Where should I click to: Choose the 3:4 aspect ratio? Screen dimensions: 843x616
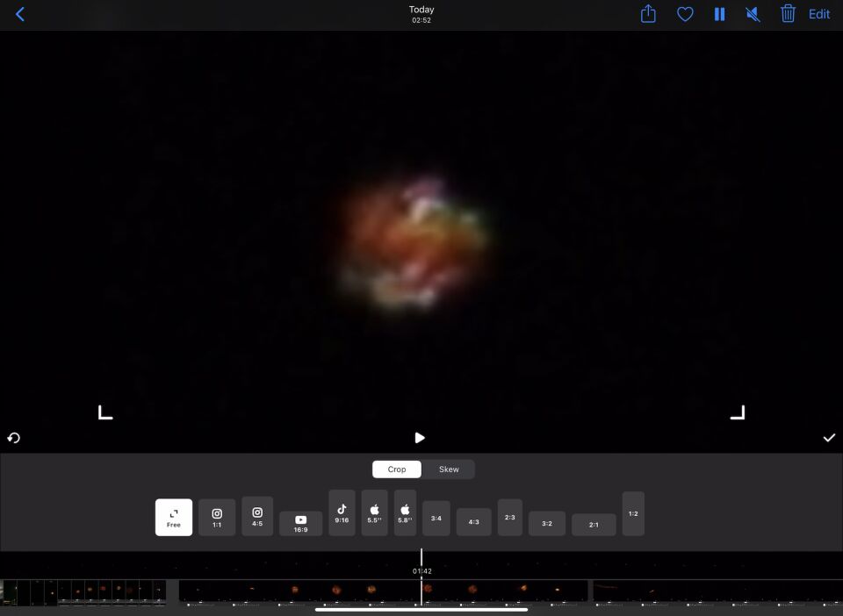click(436, 519)
